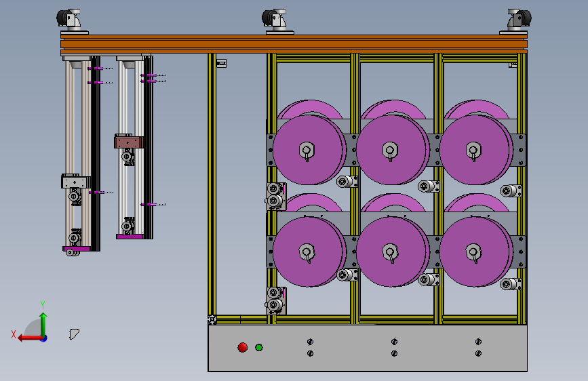Click the green Y axis arrow of the triad
This screenshot has height=381, width=588.
point(43,324)
